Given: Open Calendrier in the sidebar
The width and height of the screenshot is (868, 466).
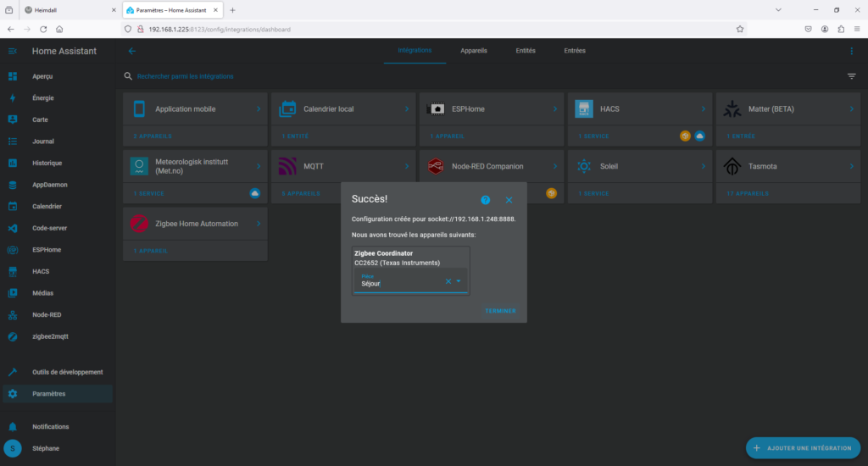Looking at the screenshot, I should pyautogui.click(x=58, y=207).
